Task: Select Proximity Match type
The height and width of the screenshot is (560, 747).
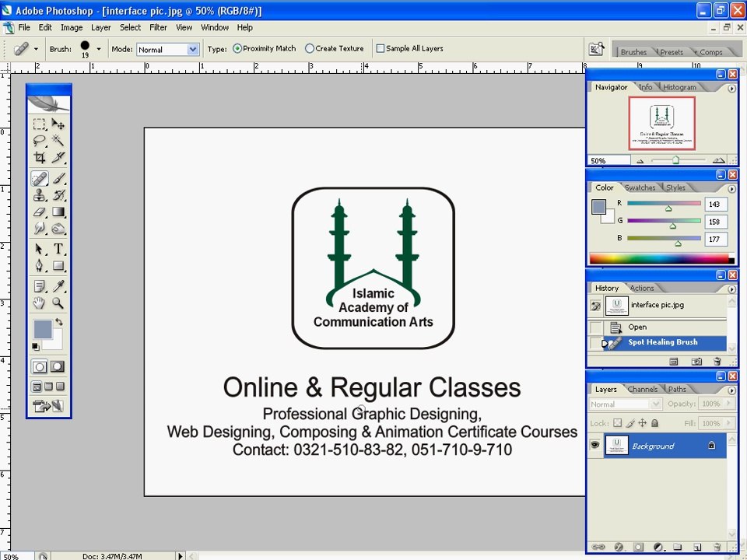Action: coord(265,48)
